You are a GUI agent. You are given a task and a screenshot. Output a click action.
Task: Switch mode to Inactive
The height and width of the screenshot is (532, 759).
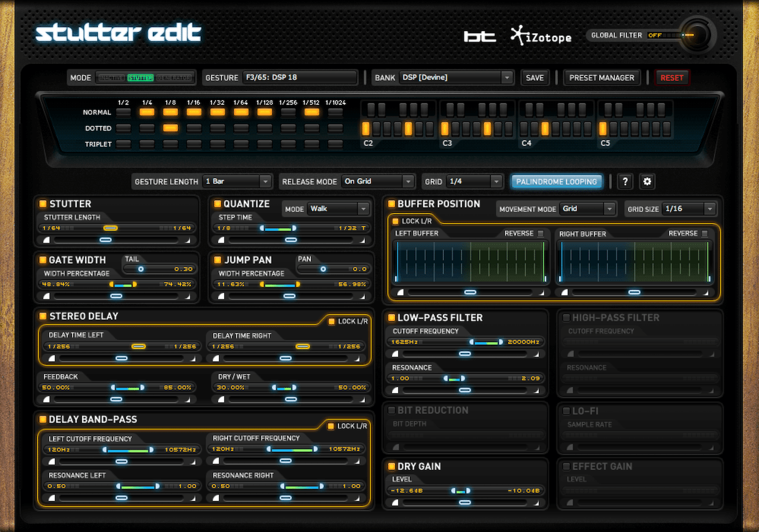[111, 78]
